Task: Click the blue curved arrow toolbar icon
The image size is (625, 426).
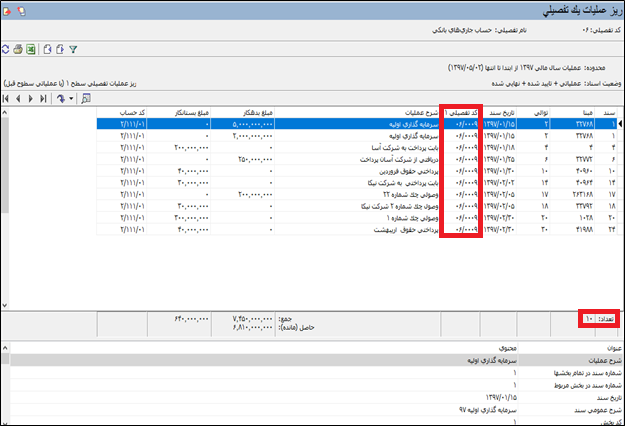Action: [x=61, y=99]
